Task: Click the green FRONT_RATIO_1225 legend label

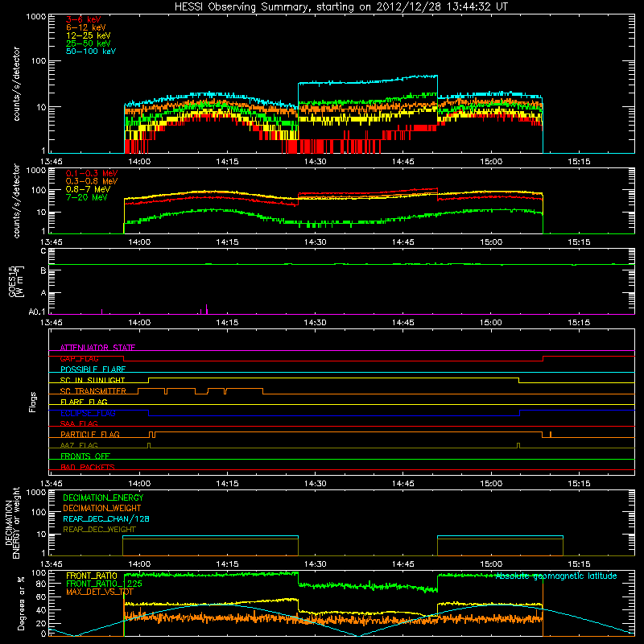Action: [x=104, y=584]
